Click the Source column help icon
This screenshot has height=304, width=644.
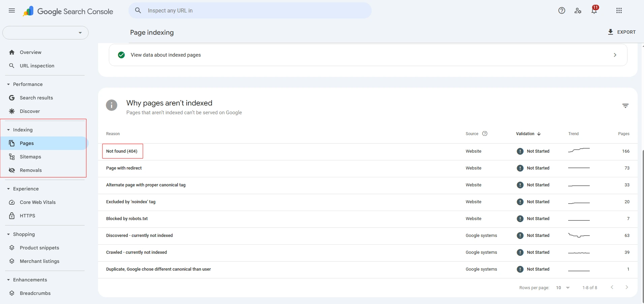(x=485, y=133)
